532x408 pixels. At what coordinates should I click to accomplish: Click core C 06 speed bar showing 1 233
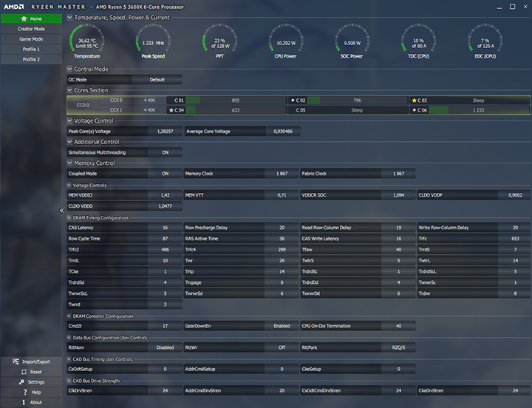pos(478,110)
